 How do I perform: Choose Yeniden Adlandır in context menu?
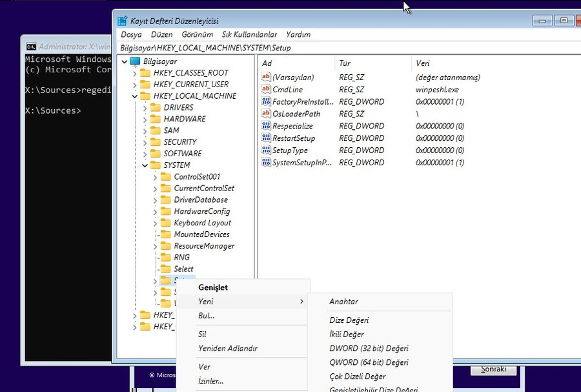(x=243, y=348)
